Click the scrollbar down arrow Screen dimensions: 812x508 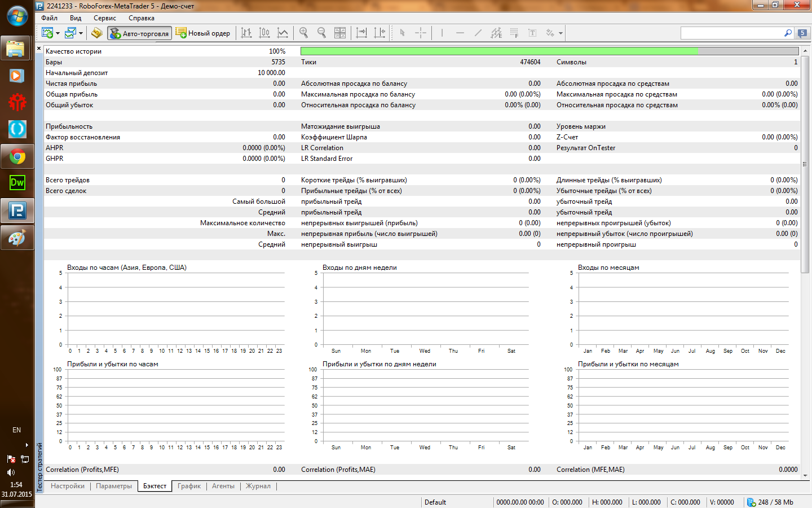tap(805, 476)
